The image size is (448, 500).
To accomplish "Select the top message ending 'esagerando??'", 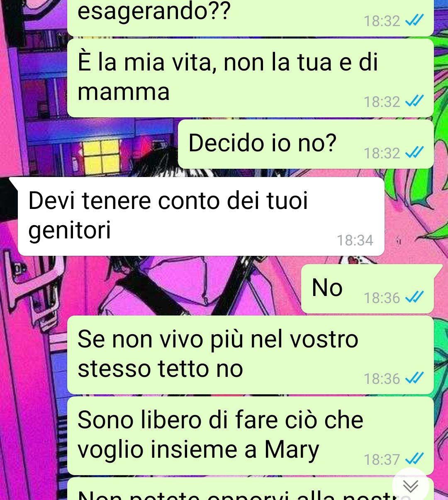I will [x=251, y=17].
